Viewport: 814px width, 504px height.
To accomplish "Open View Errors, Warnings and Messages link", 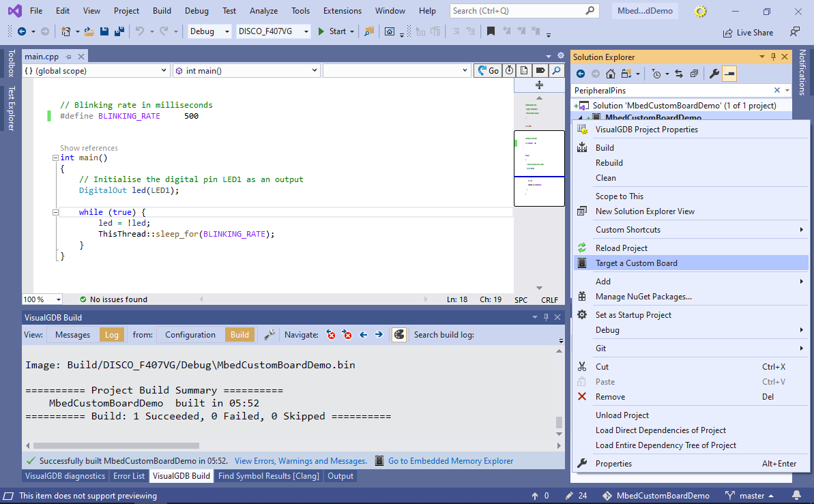I will point(301,461).
